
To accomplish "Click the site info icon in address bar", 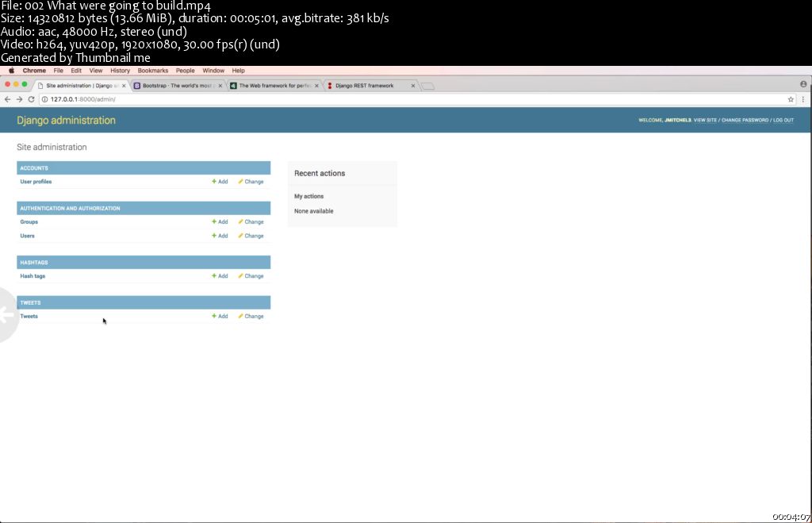I will coord(44,99).
